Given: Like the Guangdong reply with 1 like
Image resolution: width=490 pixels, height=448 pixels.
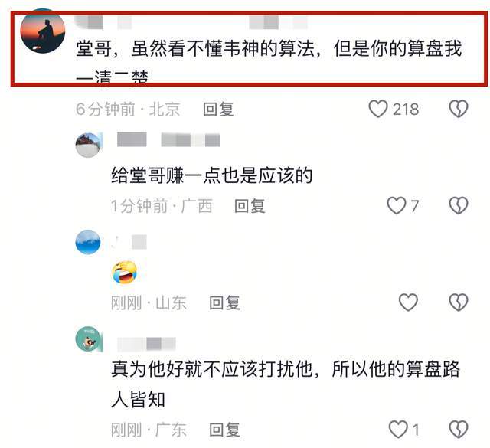Looking at the screenshot, I should tap(398, 430).
